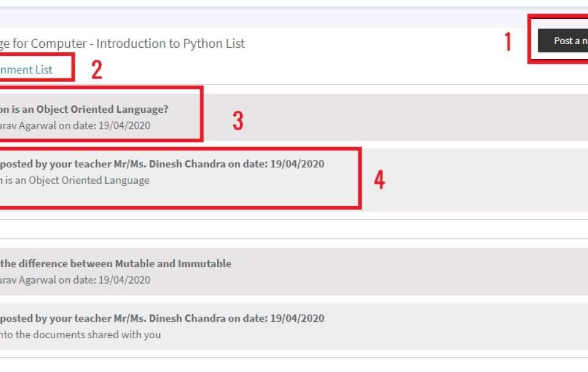Open the Assignment List link
Image resolution: width=588 pixels, height=372 pixels.
pyautogui.click(x=26, y=69)
